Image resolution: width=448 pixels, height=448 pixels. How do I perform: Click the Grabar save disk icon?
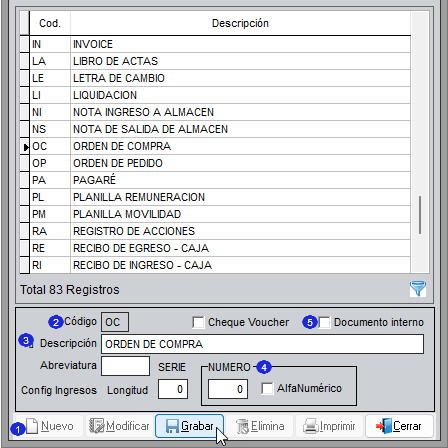[x=172, y=426]
